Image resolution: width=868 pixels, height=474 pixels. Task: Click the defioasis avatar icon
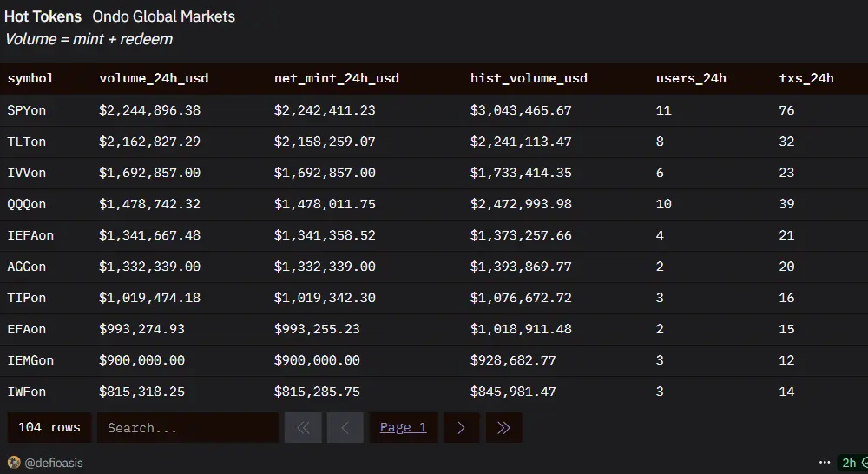pos(14,463)
